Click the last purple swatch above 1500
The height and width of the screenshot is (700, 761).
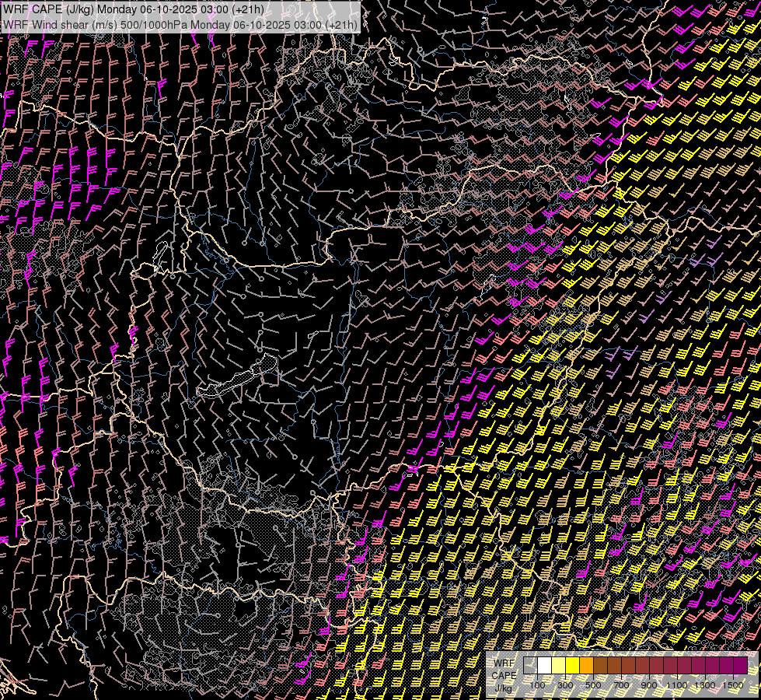741,665
